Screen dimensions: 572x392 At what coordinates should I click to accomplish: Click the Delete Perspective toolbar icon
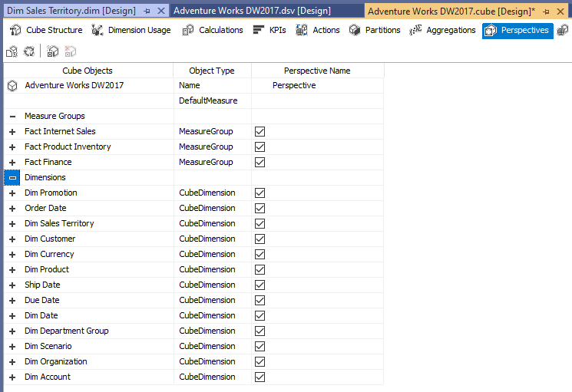71,51
